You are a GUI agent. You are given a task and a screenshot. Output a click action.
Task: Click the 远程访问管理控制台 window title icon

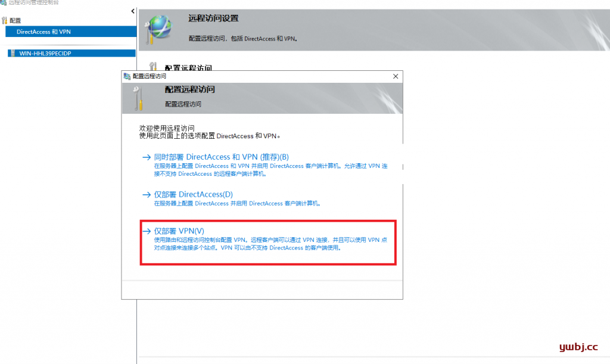coord(4,2)
